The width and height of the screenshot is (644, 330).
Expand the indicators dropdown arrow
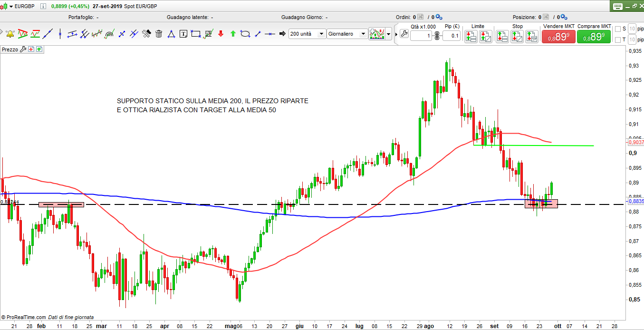[389, 34]
